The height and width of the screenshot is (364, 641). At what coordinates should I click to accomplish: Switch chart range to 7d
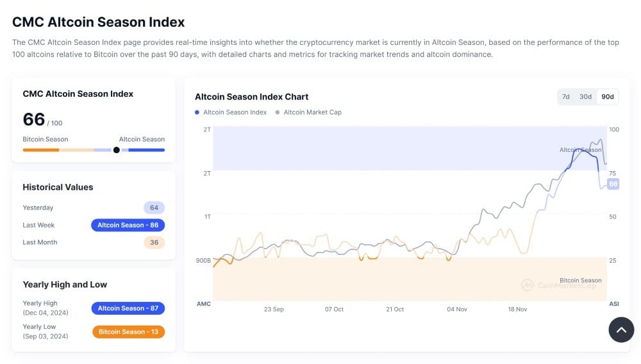(x=566, y=97)
